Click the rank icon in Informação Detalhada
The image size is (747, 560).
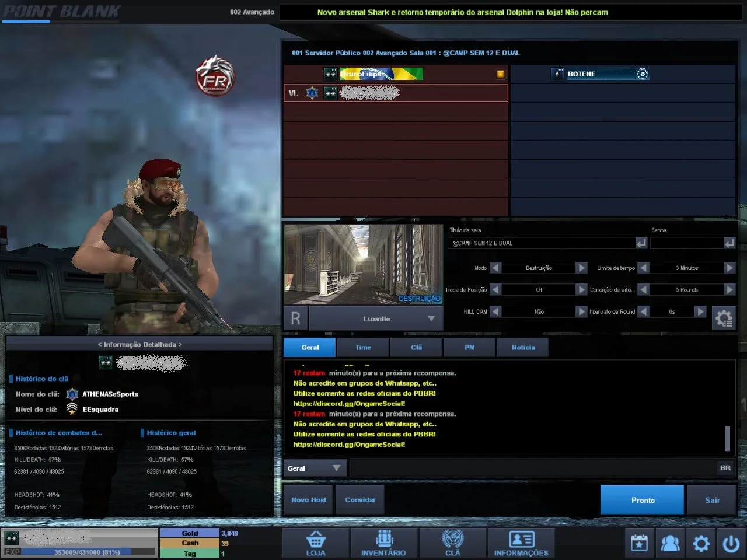(106, 362)
